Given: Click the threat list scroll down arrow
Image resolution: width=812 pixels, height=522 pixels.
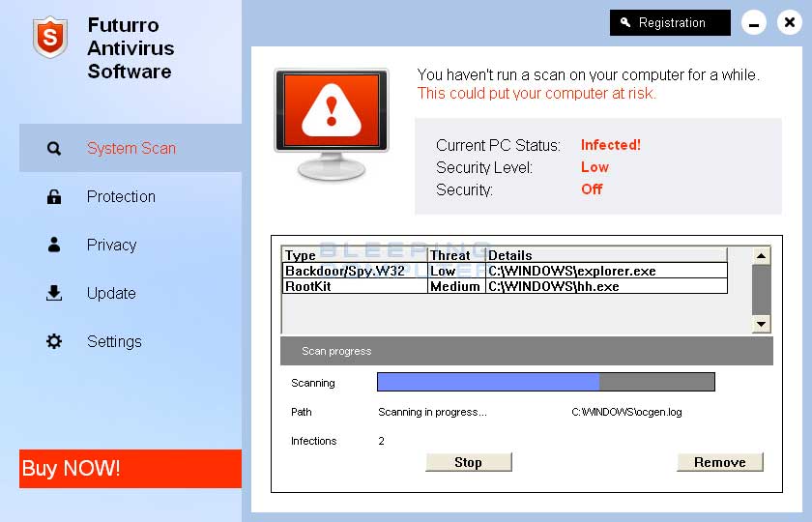Looking at the screenshot, I should (x=761, y=324).
